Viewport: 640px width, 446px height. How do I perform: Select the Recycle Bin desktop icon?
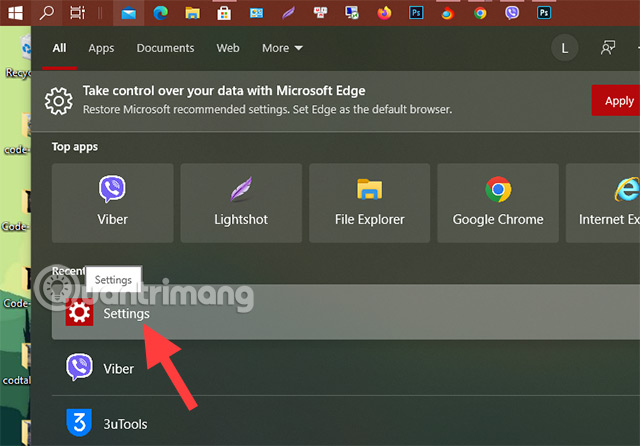(20, 57)
